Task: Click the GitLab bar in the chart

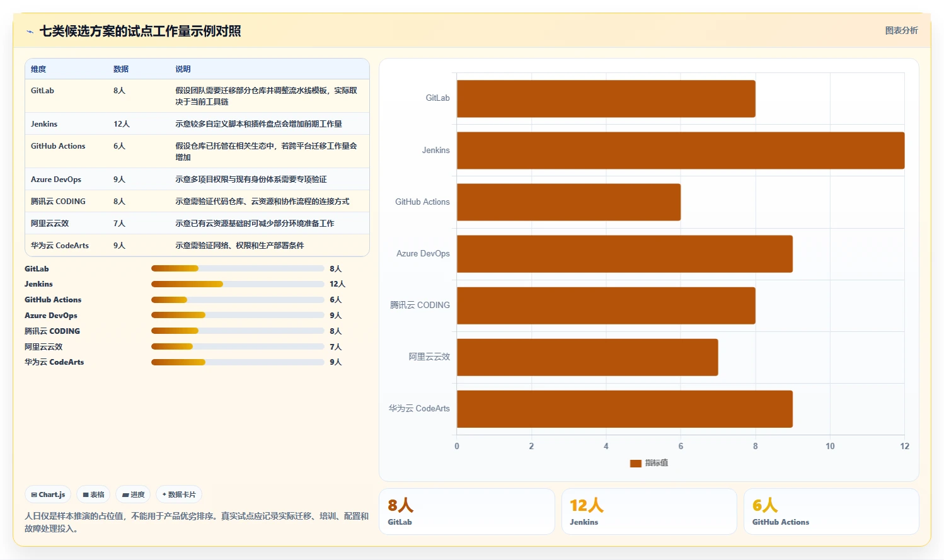Action: point(606,99)
